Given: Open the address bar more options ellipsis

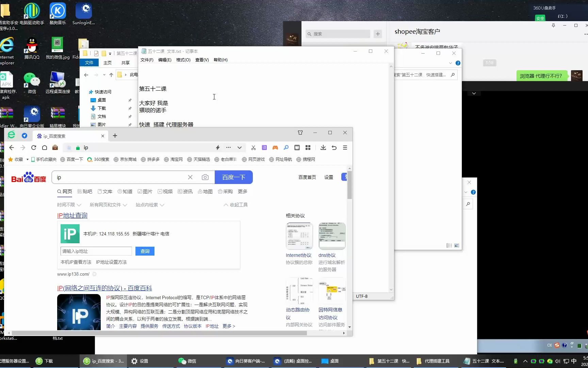Looking at the screenshot, I should click(x=228, y=148).
